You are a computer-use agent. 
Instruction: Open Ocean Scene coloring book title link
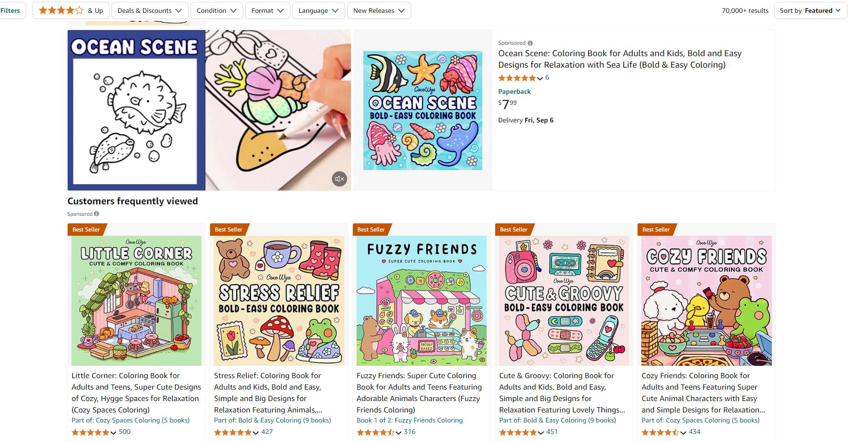(619, 59)
